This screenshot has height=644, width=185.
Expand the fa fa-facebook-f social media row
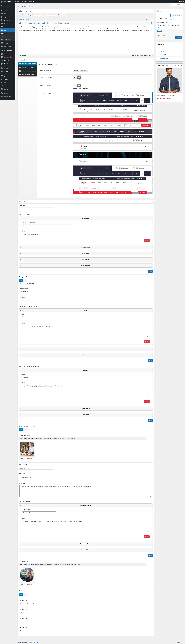[x=86, y=247]
